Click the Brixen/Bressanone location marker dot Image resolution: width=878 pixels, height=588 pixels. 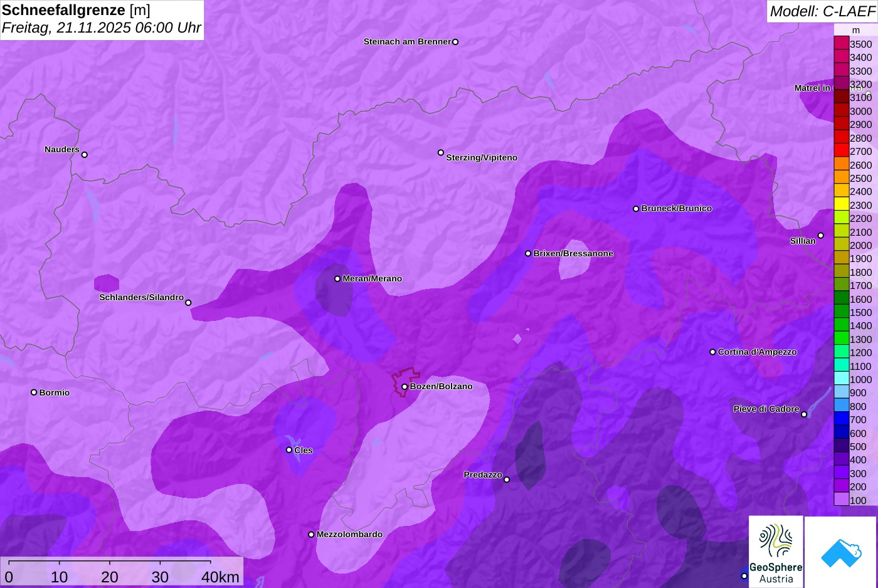[x=528, y=254]
